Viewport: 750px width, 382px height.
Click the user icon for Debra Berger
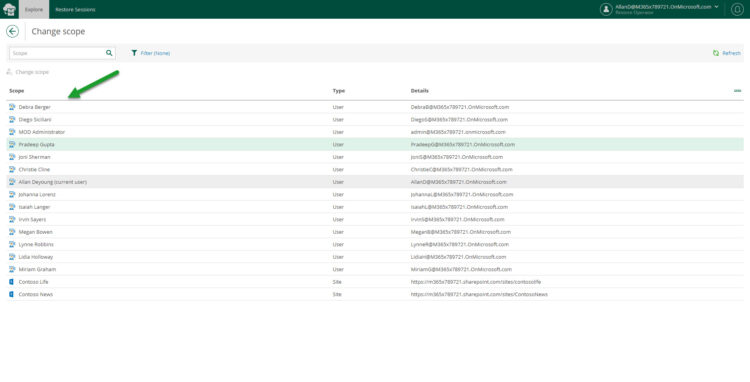12,107
